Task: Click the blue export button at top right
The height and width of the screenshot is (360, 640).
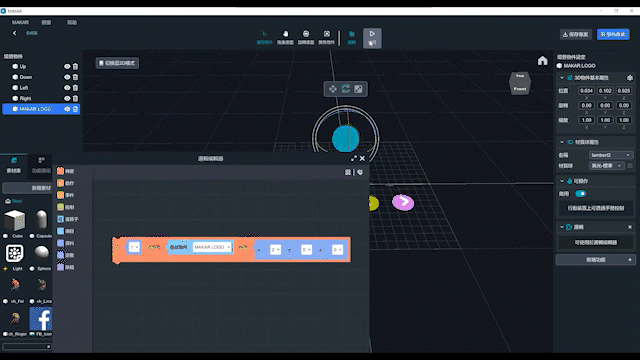Action: click(613, 34)
